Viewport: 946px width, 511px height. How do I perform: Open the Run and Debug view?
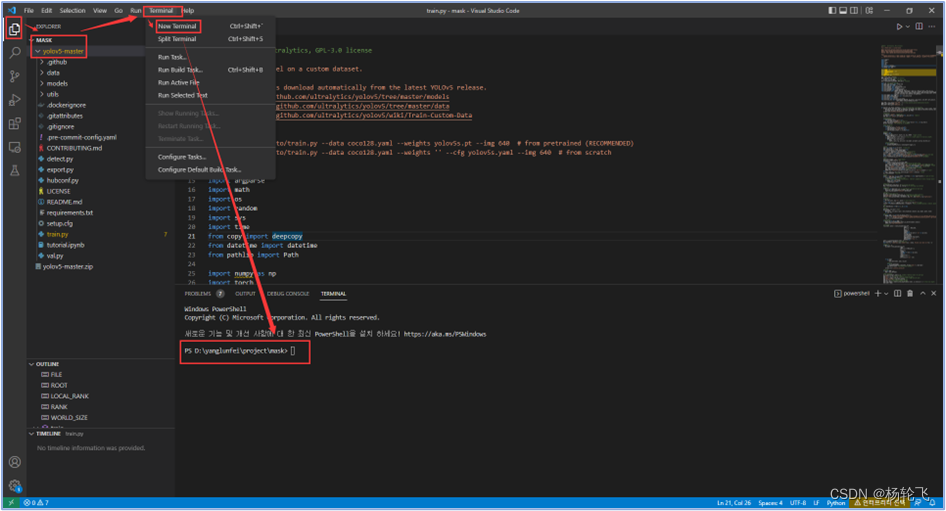[x=14, y=100]
